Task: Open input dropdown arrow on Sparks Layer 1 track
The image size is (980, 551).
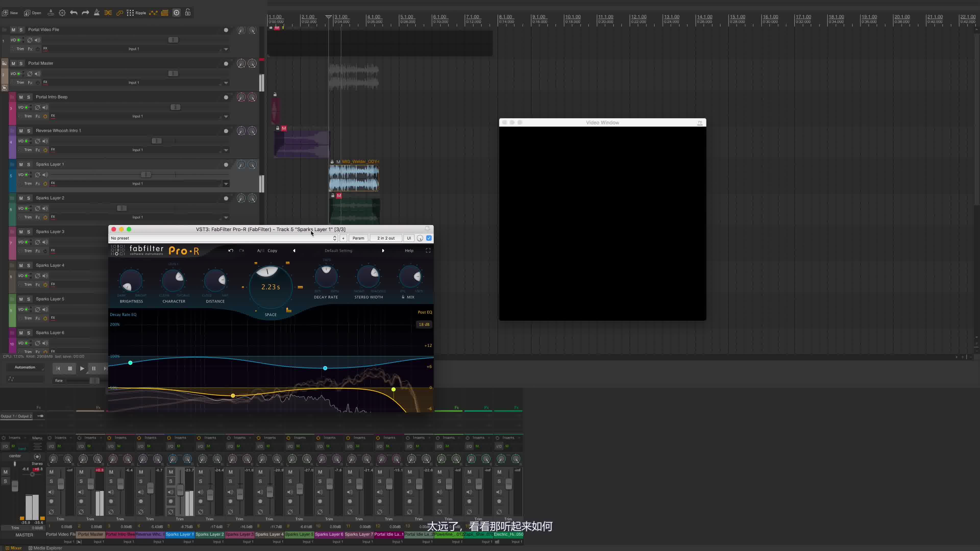Action: (226, 184)
